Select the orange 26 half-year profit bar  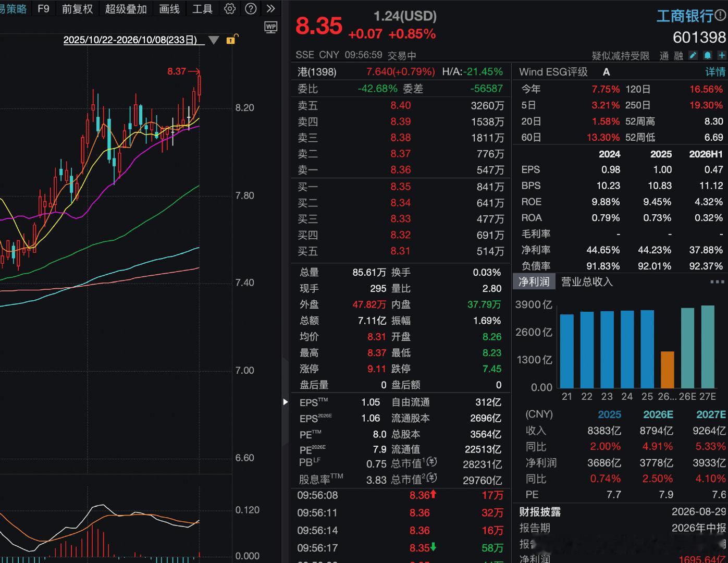pos(667,370)
